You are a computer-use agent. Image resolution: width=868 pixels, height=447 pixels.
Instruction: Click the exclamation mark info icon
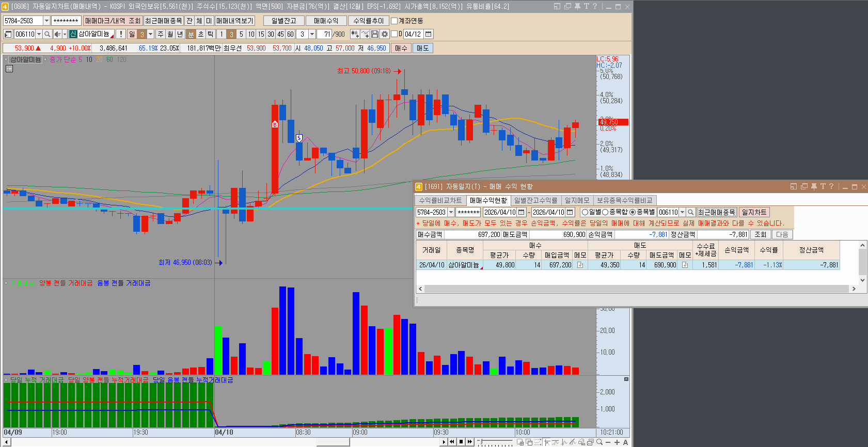(121, 34)
